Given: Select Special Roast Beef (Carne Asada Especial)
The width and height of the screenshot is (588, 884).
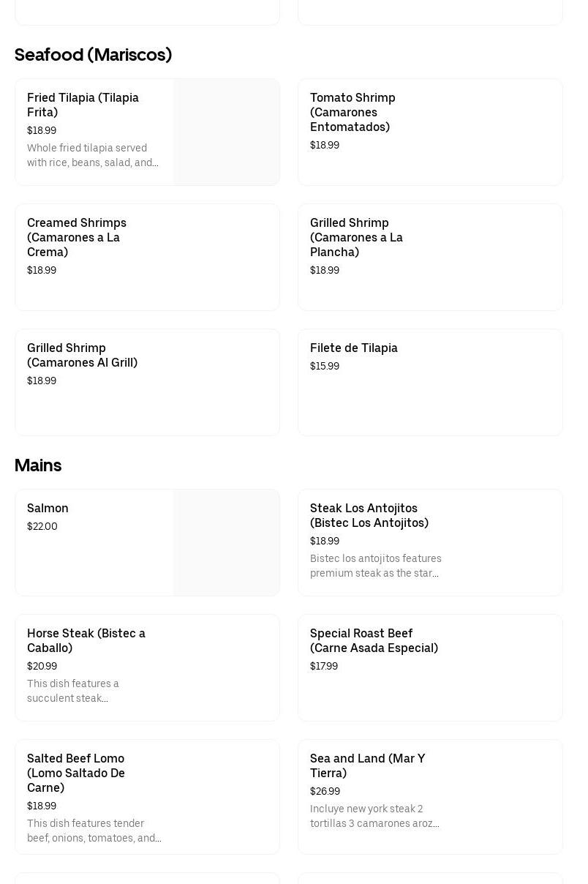Looking at the screenshot, I should click(430, 667).
